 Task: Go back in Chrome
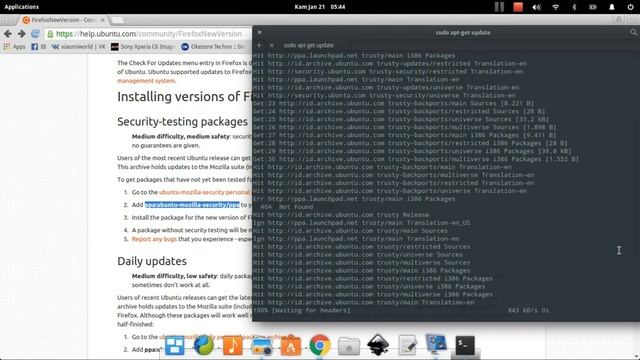(x=8, y=34)
